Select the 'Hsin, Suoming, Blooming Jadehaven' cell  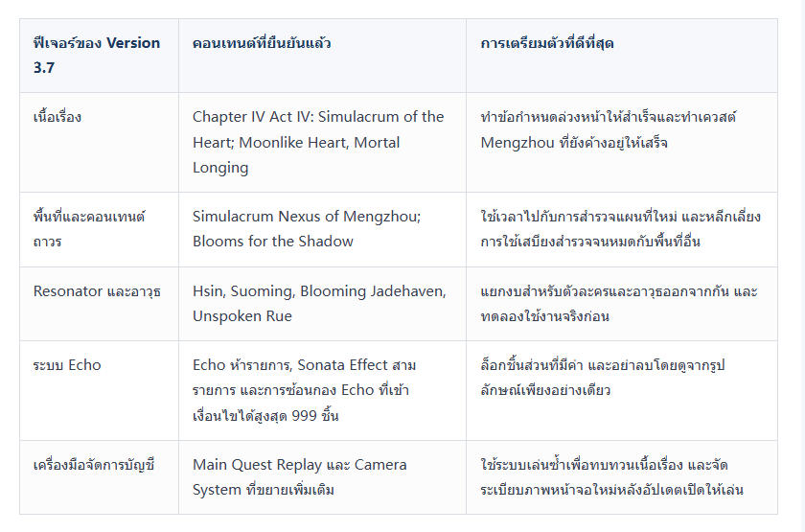coord(322,304)
